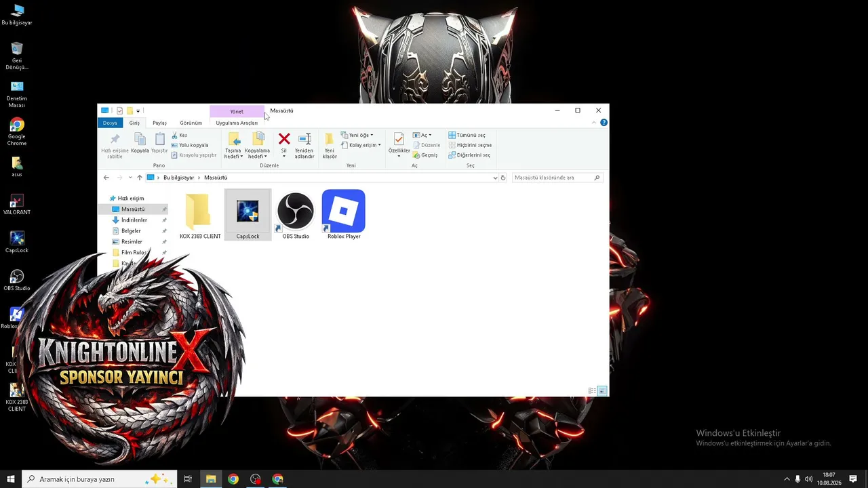
Task: Click the Masaüstü klasöründe ara search box
Action: click(557, 178)
